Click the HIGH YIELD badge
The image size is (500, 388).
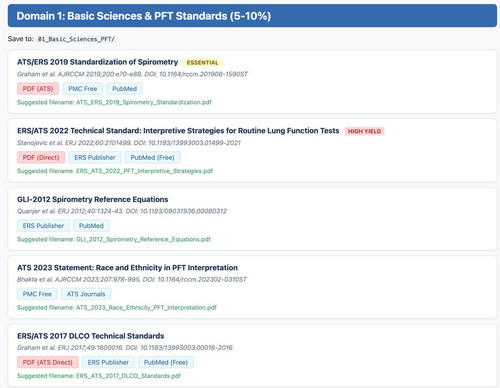point(364,131)
